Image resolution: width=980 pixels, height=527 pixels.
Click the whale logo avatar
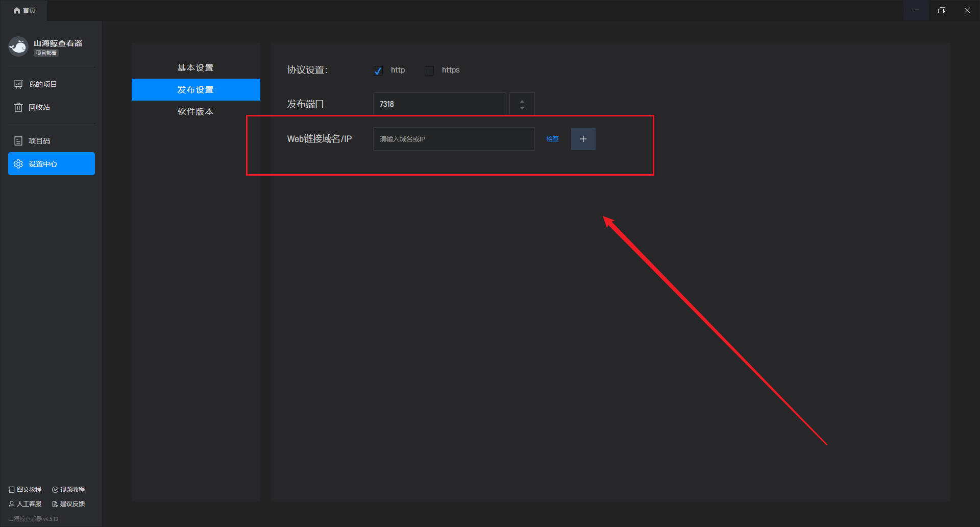pyautogui.click(x=18, y=46)
